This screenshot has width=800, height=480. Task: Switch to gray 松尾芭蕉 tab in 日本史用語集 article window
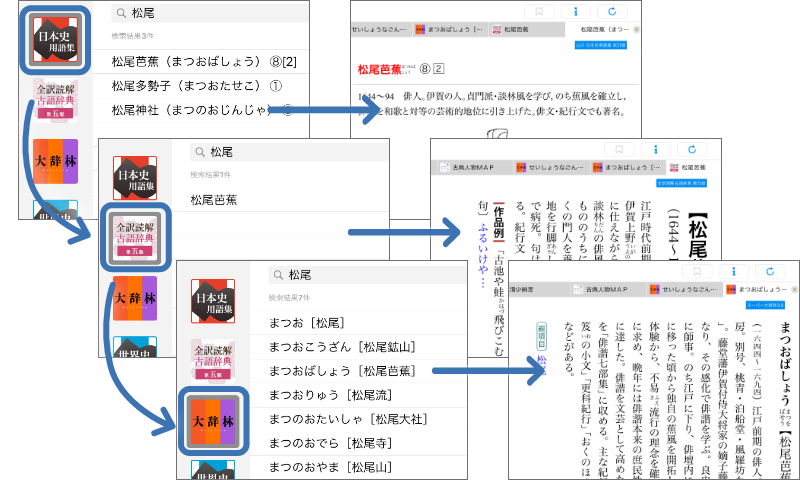click(x=527, y=30)
